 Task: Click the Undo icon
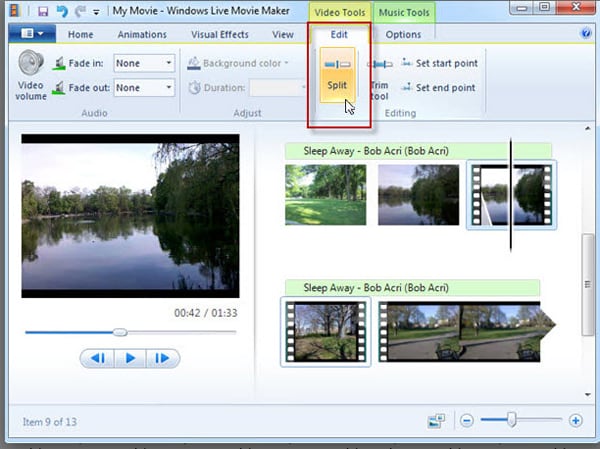(x=62, y=11)
